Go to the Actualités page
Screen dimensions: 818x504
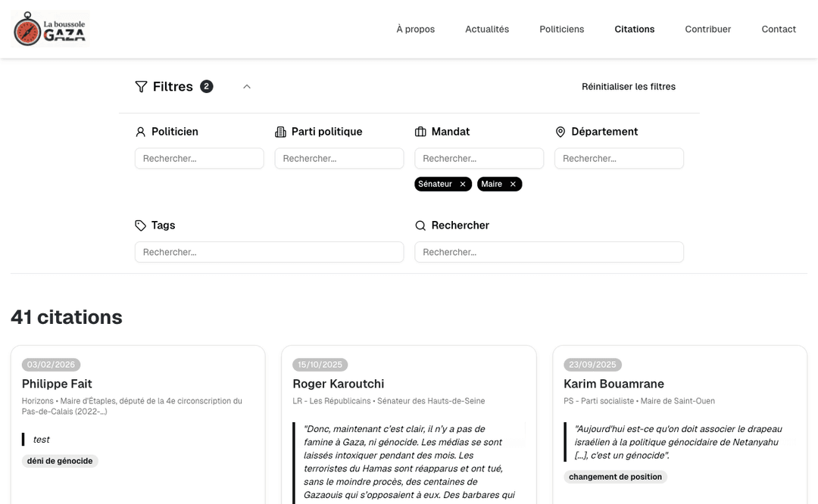[487, 30]
